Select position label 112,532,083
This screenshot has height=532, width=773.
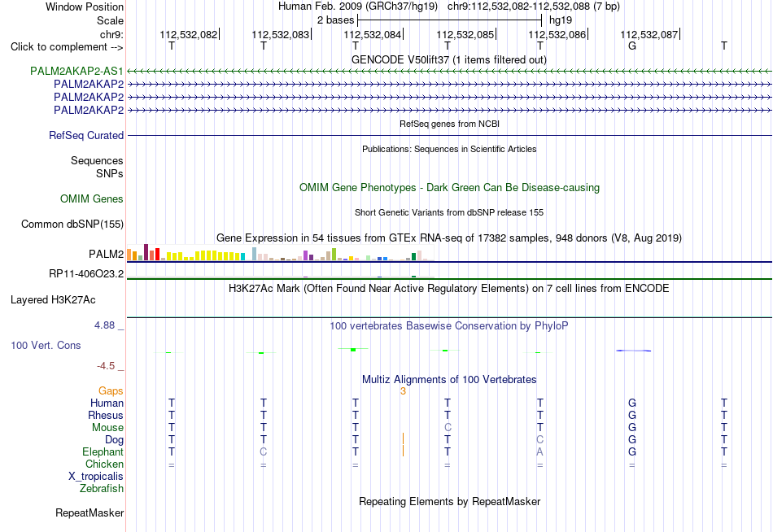tap(281, 34)
